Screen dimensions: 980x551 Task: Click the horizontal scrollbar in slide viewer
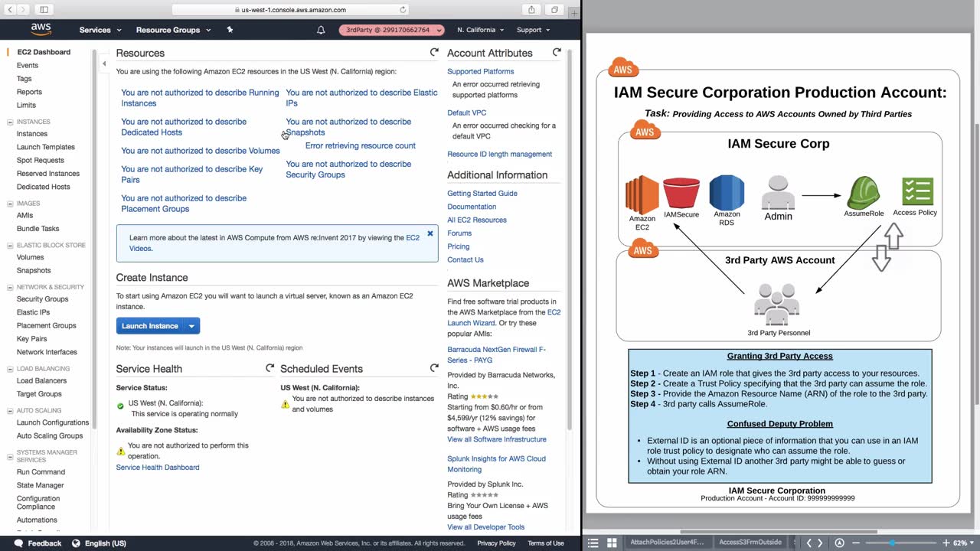(779, 532)
